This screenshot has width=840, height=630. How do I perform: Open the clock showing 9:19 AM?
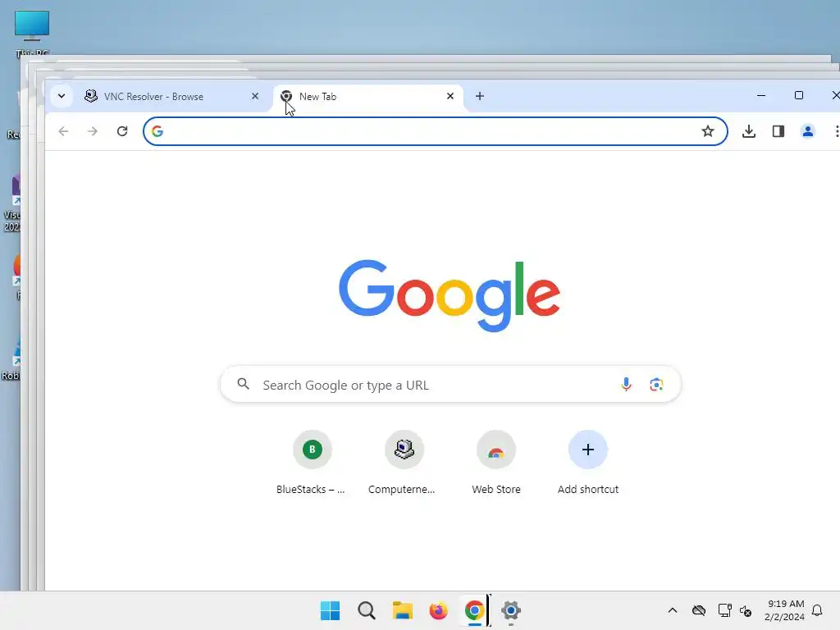pyautogui.click(x=785, y=610)
